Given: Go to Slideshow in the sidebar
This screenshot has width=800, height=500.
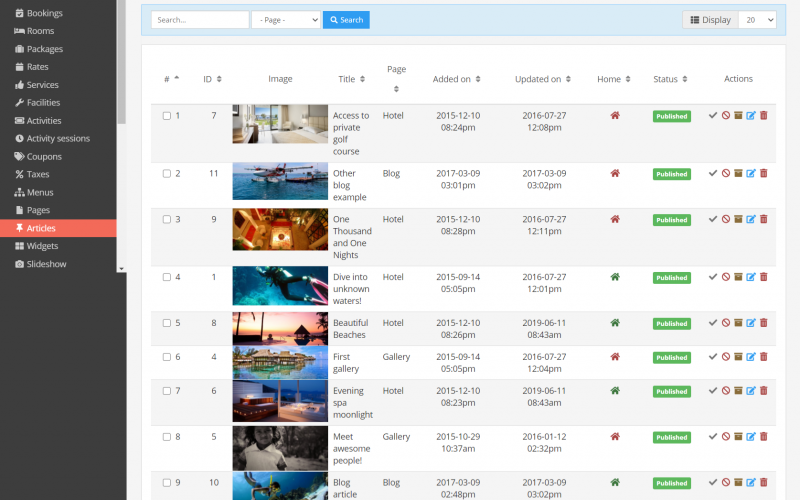Looking at the screenshot, I should 46,264.
